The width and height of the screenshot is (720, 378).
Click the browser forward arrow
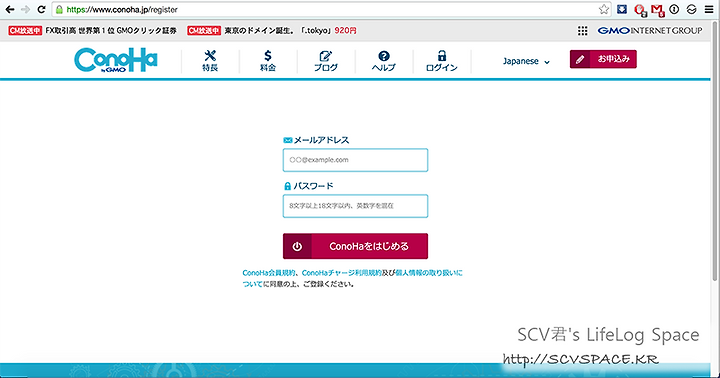(25, 9)
